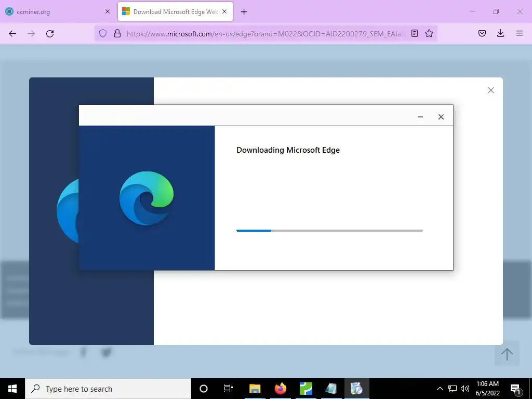Click the Downloading Microsoft Edge text
532x399 pixels.
point(288,150)
